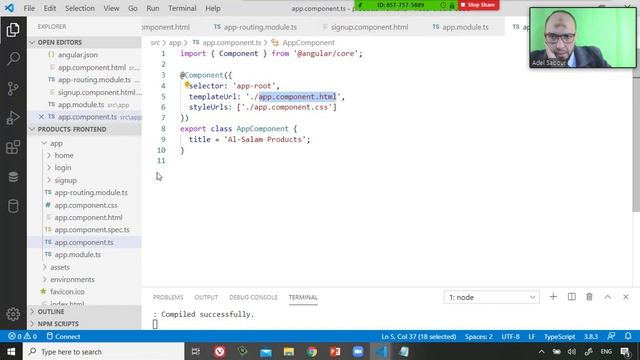
Task: Open the View menu
Action: point(111,8)
